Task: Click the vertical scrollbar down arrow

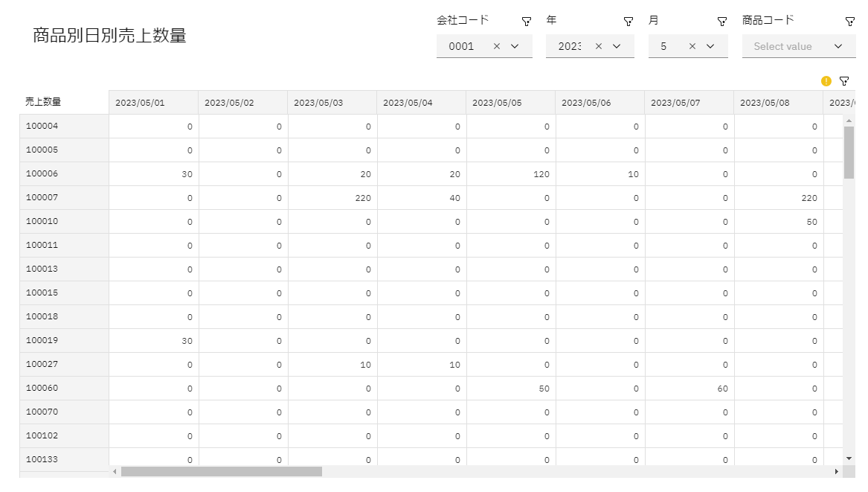Action: pyautogui.click(x=849, y=458)
